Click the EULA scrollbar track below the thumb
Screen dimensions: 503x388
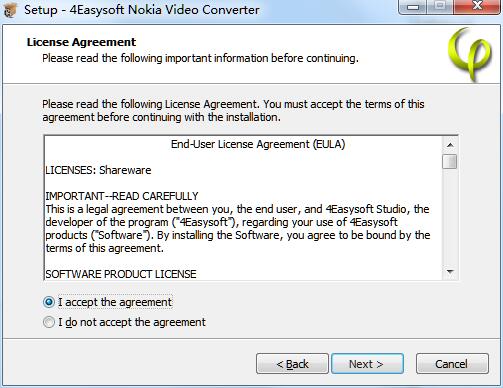click(450, 217)
